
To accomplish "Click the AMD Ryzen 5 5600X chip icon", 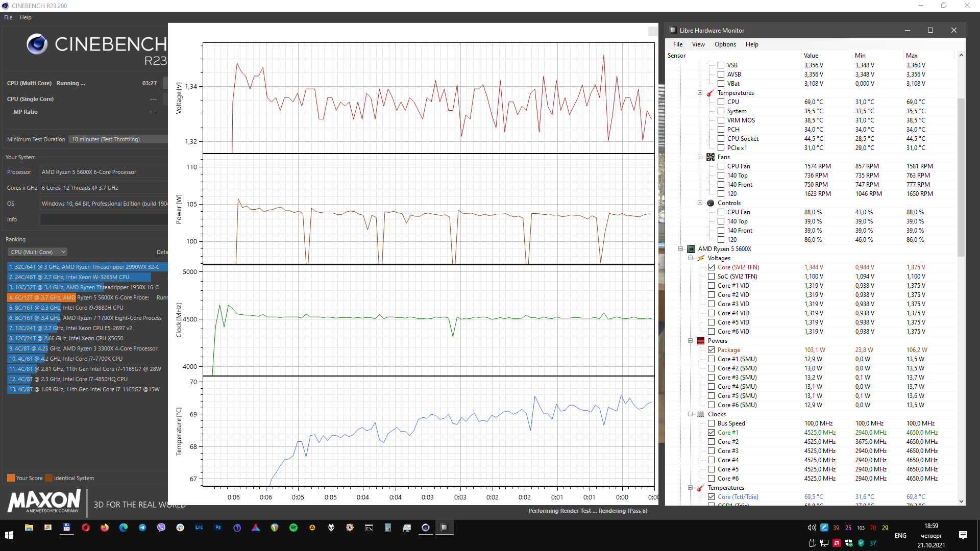I will coord(691,249).
